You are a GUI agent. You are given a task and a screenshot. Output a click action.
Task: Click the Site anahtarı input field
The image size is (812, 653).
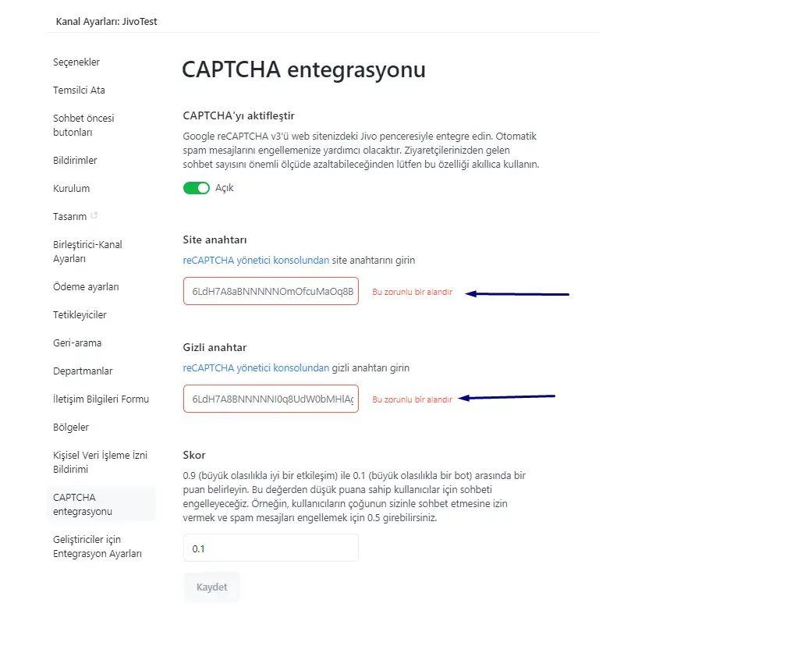(271, 292)
